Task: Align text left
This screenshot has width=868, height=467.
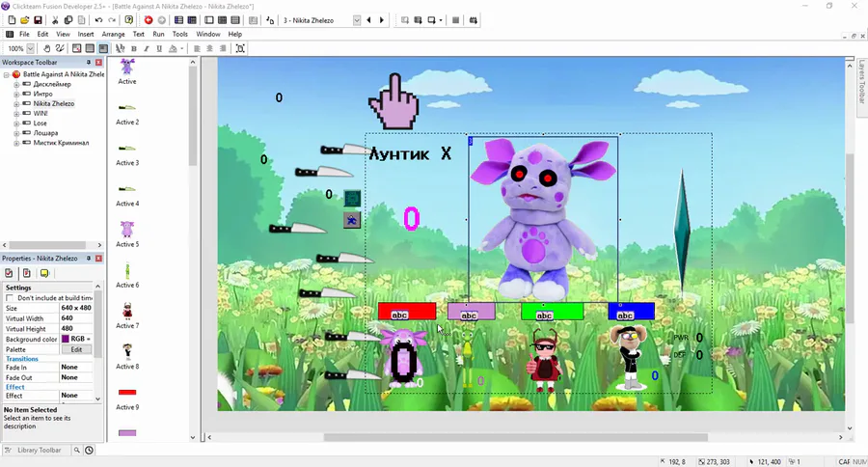Action: (x=197, y=48)
